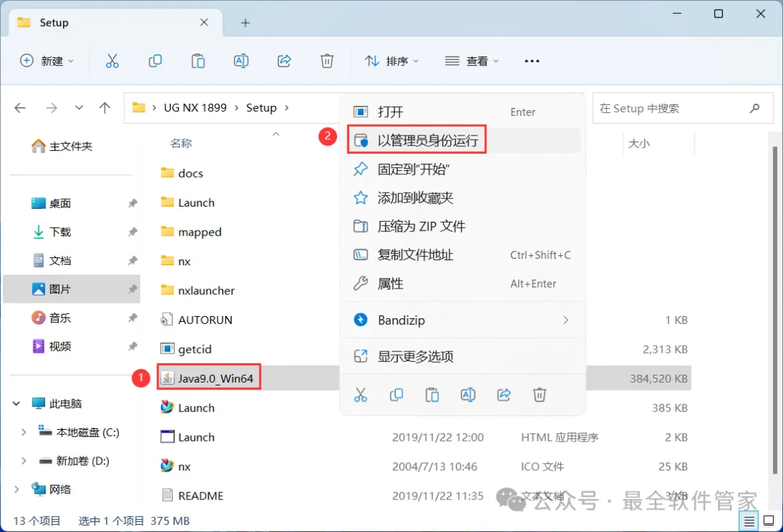Expand the 新加卷 (D:) tree node
This screenshot has width=783, height=532.
click(x=23, y=461)
